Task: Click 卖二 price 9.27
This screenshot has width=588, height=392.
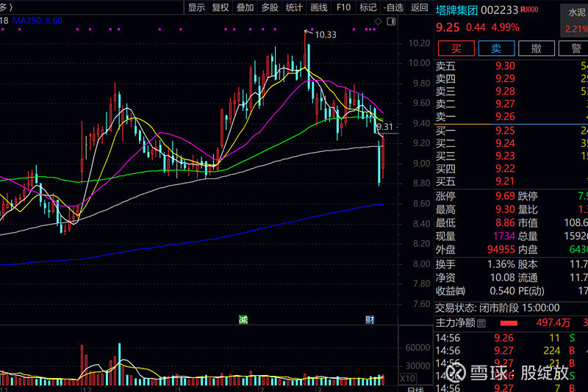Action: pyautogui.click(x=505, y=104)
